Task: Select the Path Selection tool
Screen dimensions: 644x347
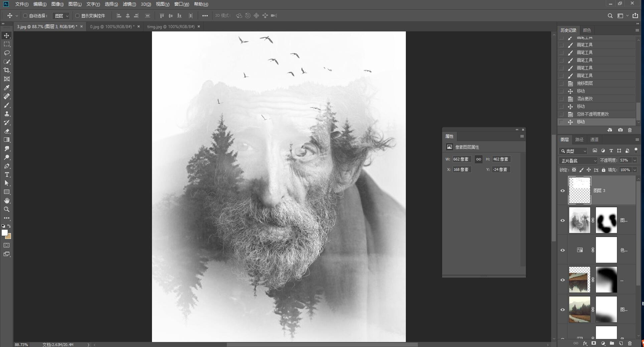Action: [7, 183]
